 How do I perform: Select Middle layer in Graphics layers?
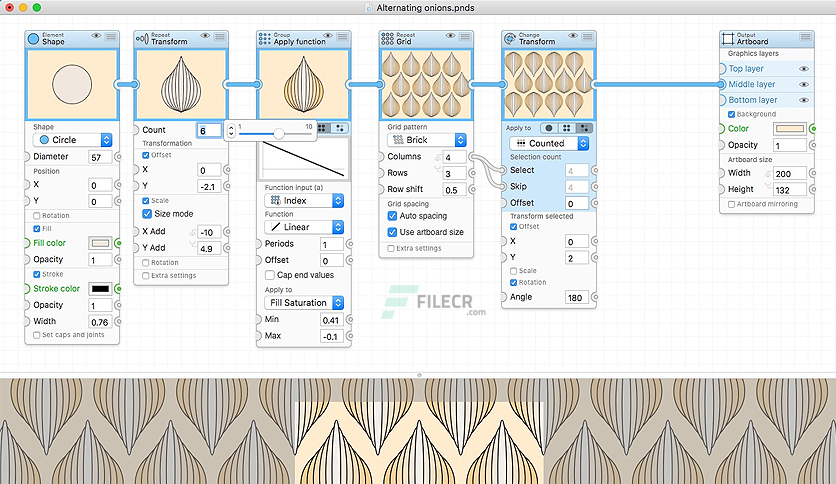pyautogui.click(x=752, y=84)
